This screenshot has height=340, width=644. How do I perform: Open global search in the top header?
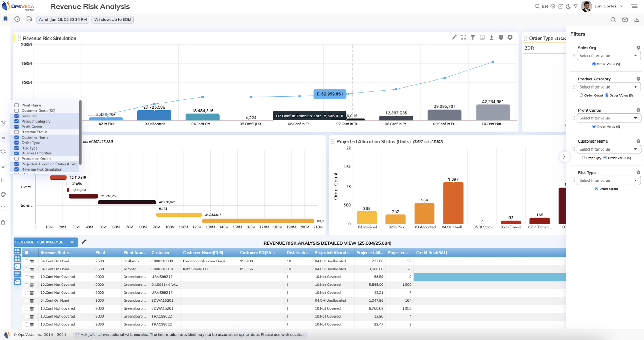point(537,6)
